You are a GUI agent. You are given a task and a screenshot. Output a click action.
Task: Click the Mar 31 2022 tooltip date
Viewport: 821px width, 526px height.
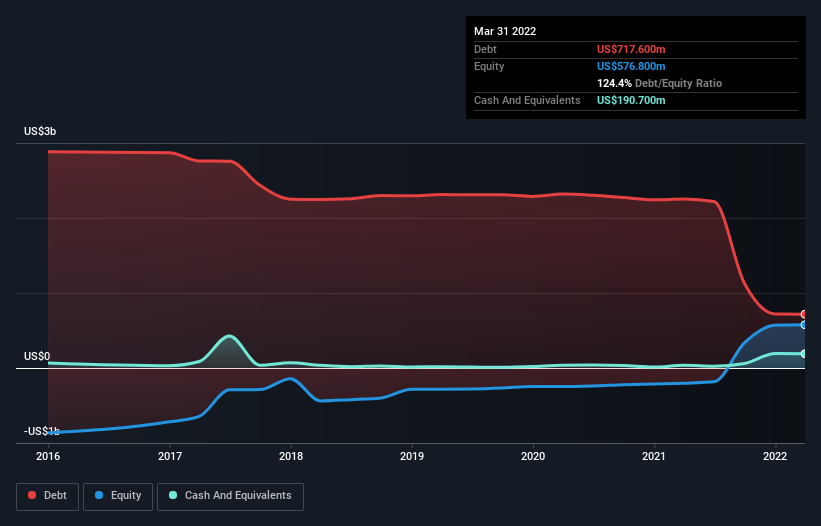tap(505, 31)
